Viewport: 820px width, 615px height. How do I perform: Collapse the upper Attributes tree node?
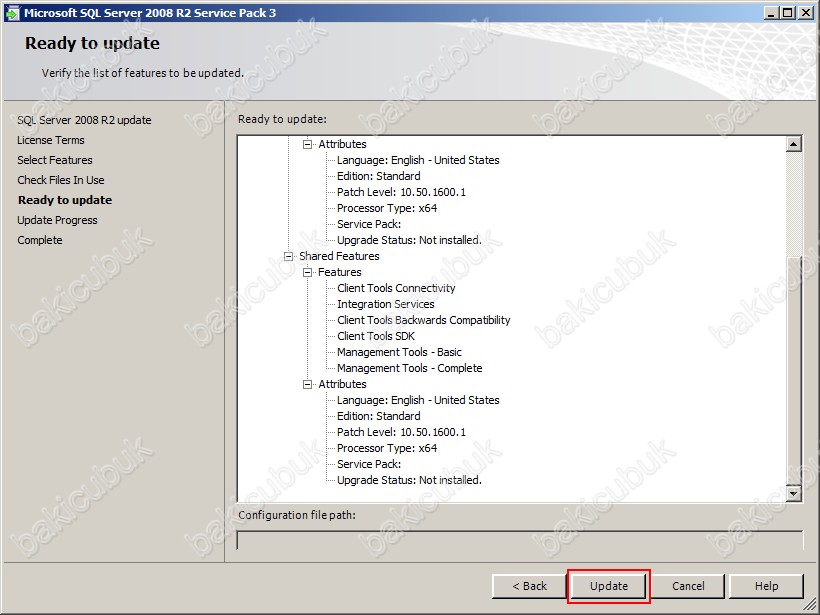coord(308,144)
